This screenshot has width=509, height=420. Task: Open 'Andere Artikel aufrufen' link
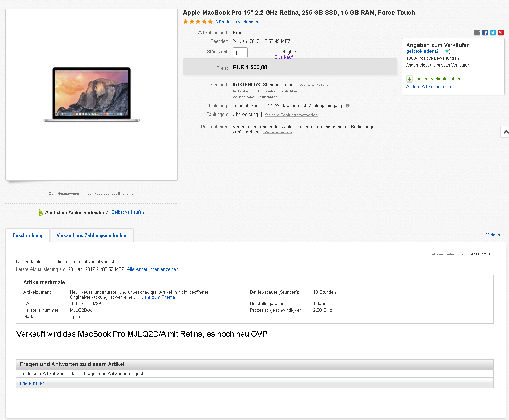[428, 87]
